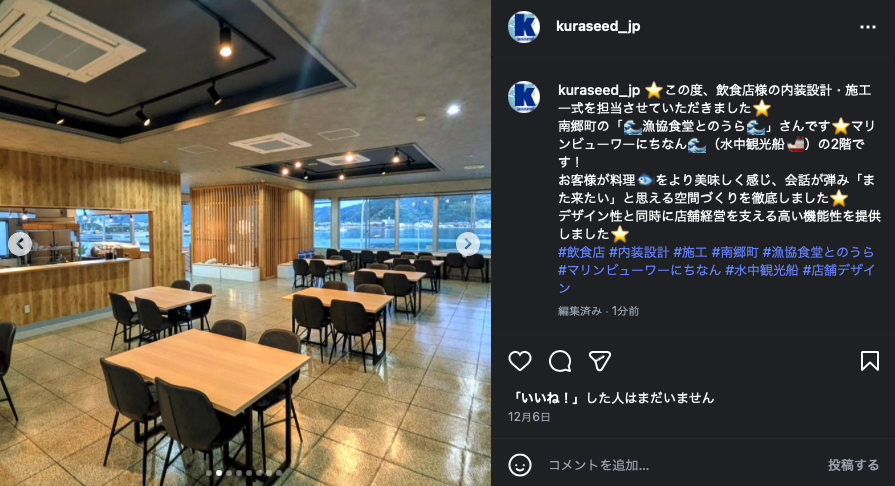Open the #内装設計 hashtag
This screenshot has width=895, height=486.
[639, 252]
